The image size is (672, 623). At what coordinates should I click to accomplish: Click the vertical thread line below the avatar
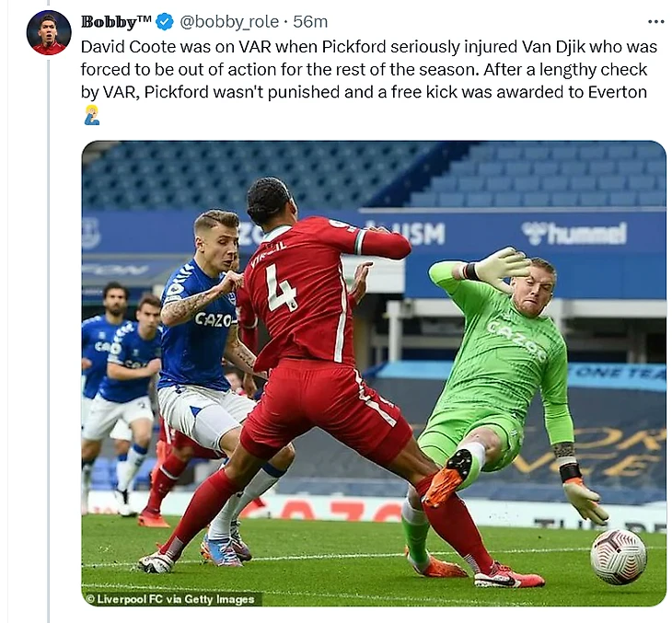tap(49, 340)
